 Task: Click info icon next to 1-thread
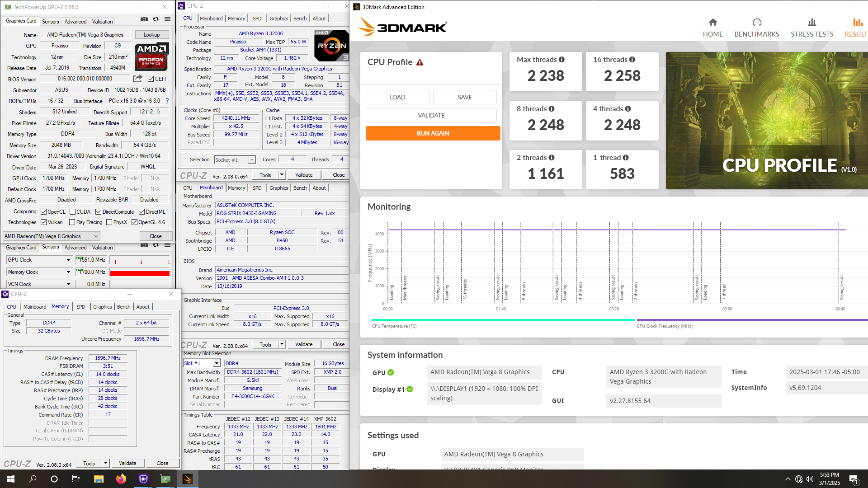point(626,158)
